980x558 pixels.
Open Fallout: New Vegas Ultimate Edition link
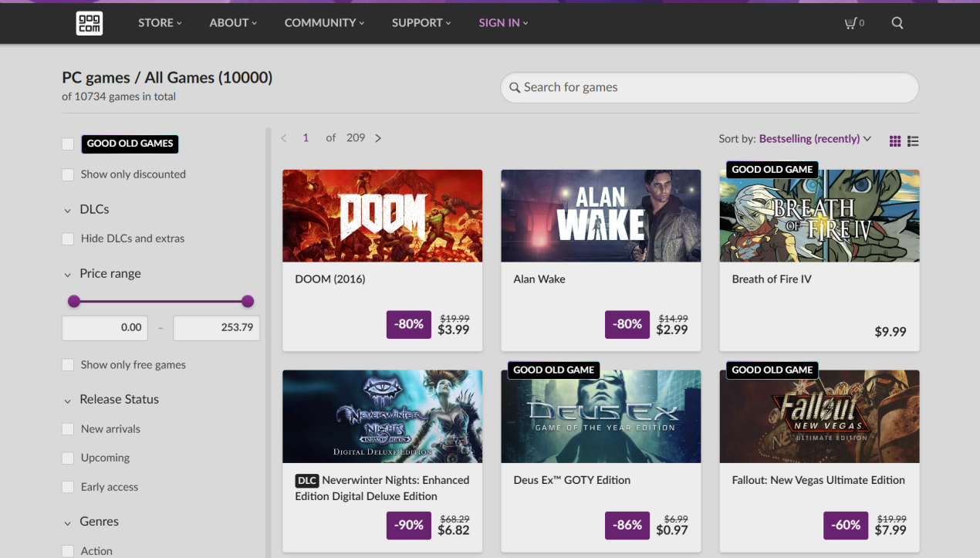pos(818,480)
